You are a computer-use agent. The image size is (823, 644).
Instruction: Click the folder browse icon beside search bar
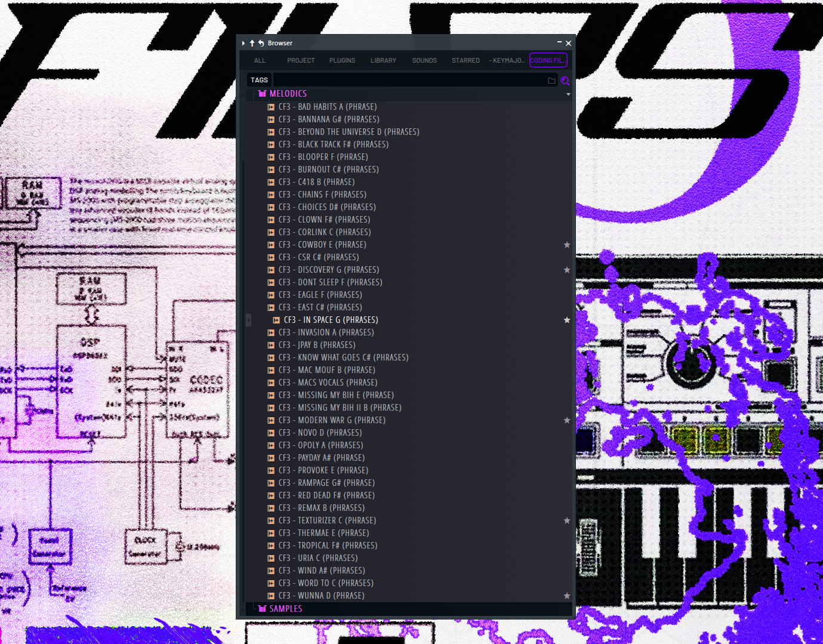pyautogui.click(x=551, y=80)
